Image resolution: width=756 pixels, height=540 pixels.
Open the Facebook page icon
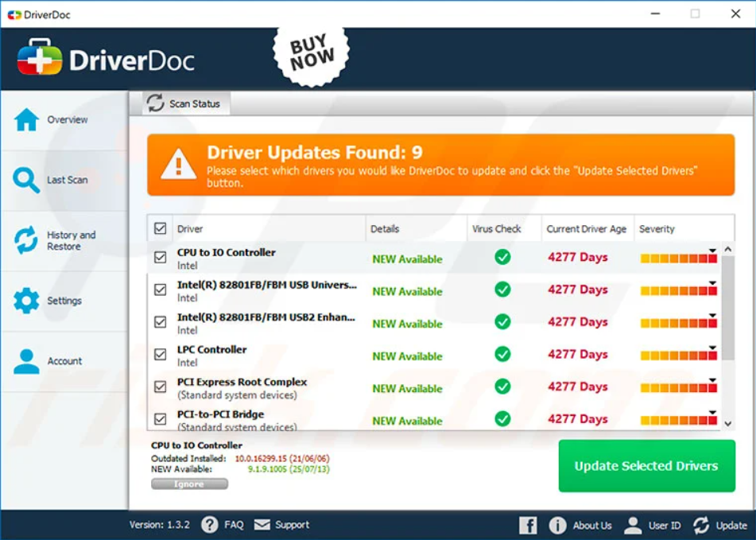[528, 525]
